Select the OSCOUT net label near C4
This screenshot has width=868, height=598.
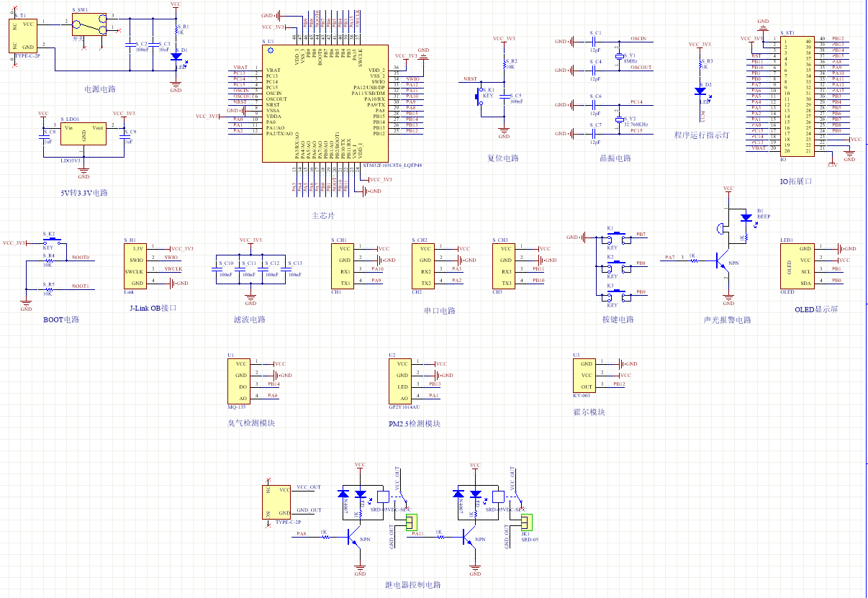(641, 67)
